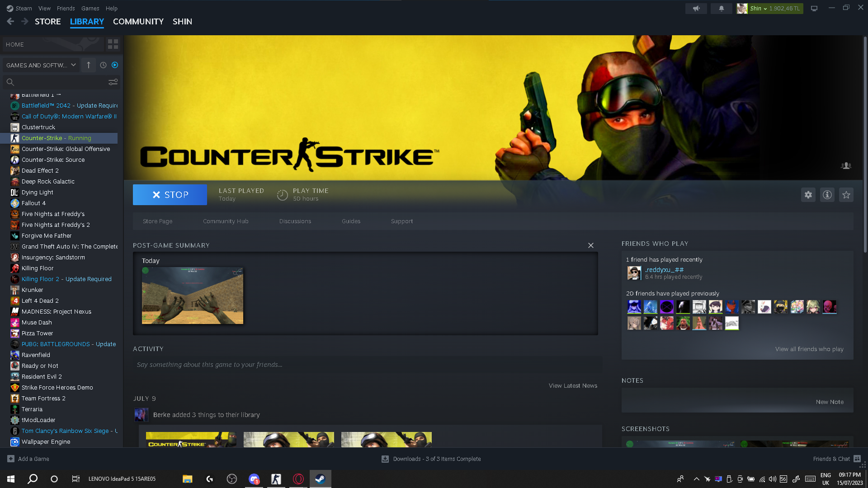
Task: Switch library to grid view icon
Action: pyautogui.click(x=113, y=44)
